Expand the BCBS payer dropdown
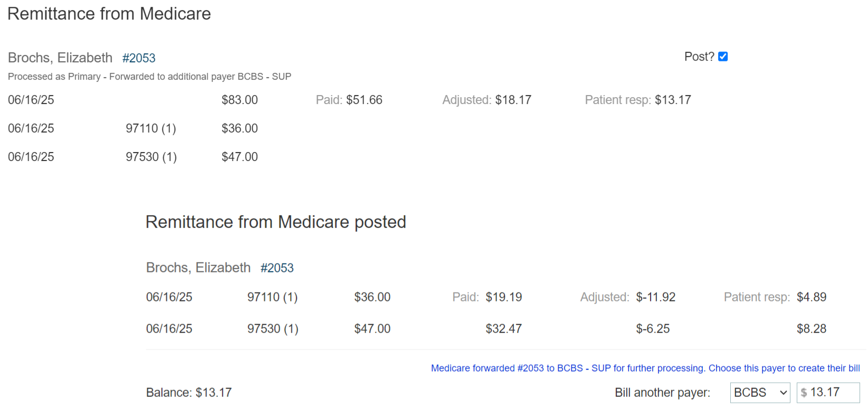The height and width of the screenshot is (408, 868). point(760,393)
